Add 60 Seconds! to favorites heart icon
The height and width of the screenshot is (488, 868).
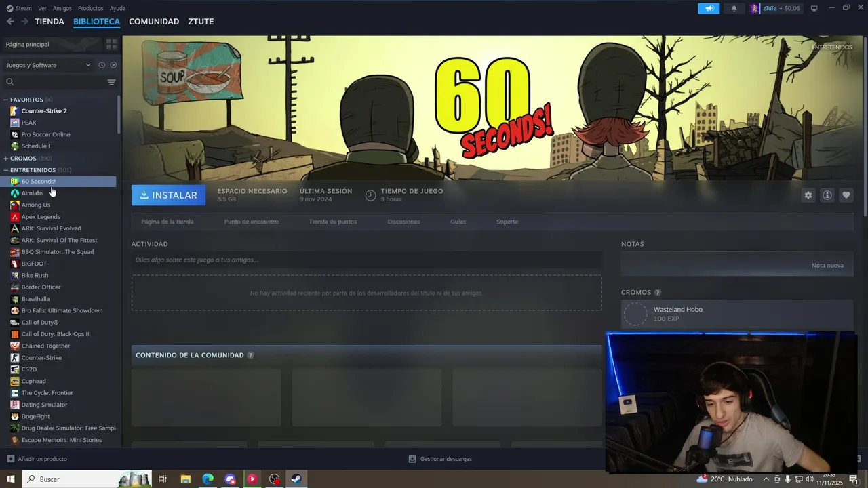point(846,195)
